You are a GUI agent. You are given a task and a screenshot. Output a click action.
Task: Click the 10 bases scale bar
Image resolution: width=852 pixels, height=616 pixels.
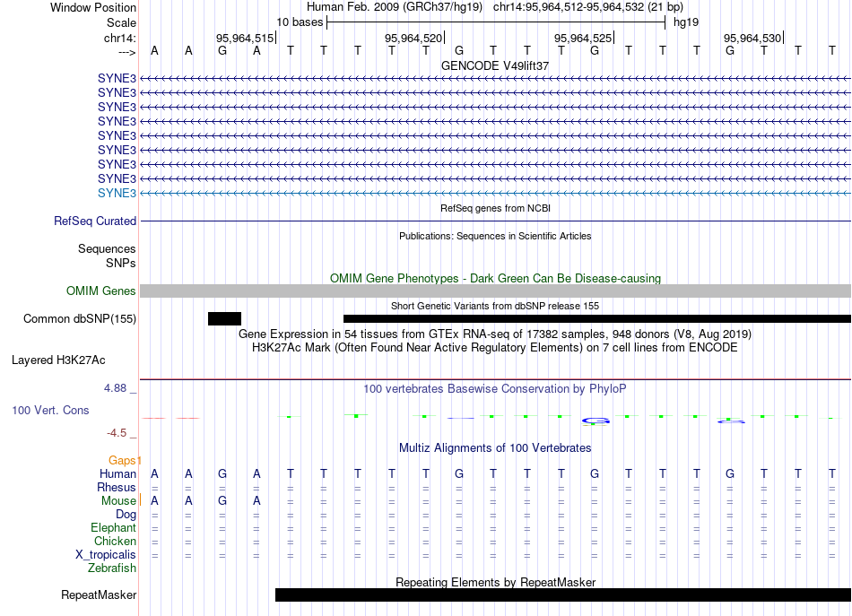coord(496,22)
